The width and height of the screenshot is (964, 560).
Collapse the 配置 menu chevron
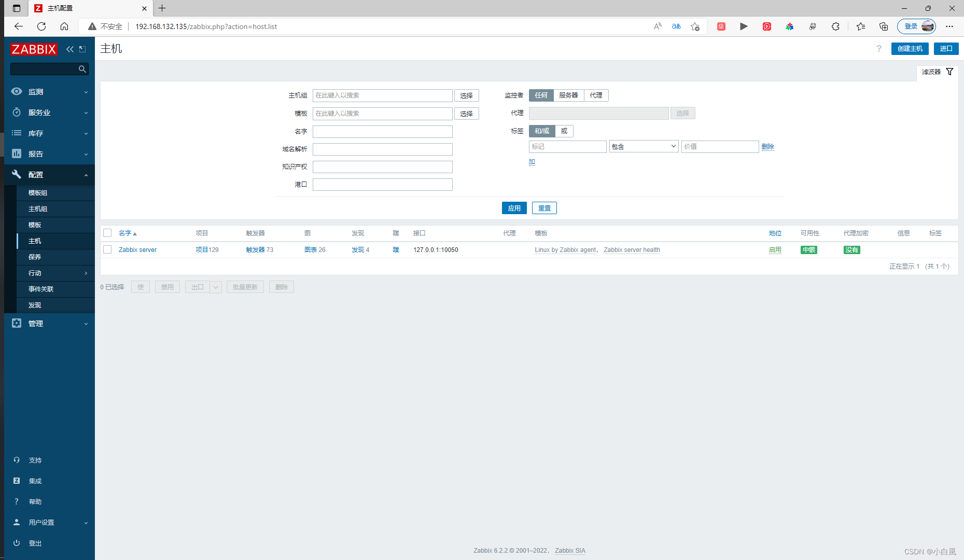tap(86, 175)
